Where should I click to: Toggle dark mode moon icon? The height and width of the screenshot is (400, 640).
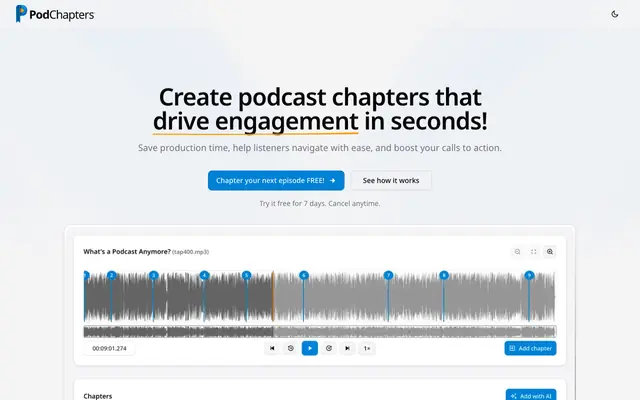[x=615, y=14]
